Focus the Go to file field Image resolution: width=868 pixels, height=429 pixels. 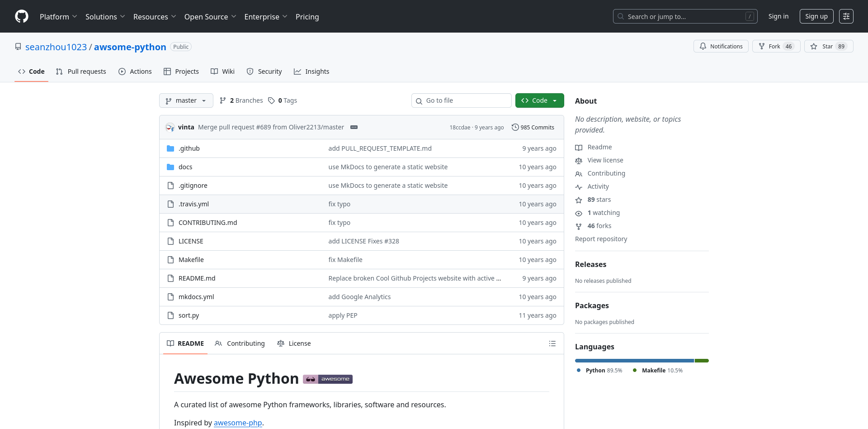461,100
